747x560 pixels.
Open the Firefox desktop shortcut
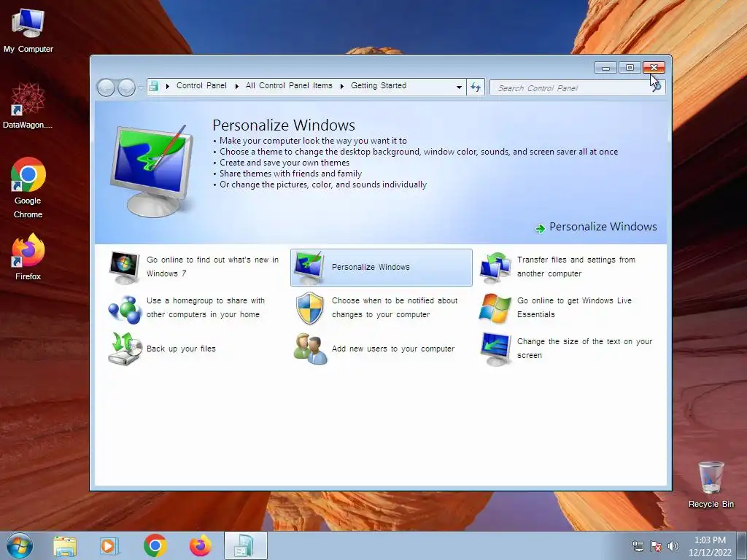point(28,257)
